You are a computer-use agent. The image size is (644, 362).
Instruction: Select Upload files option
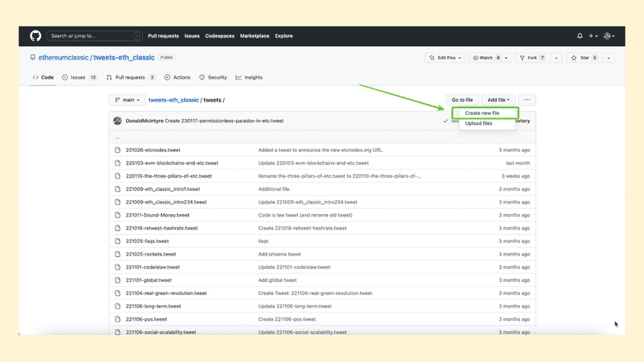pyautogui.click(x=479, y=123)
